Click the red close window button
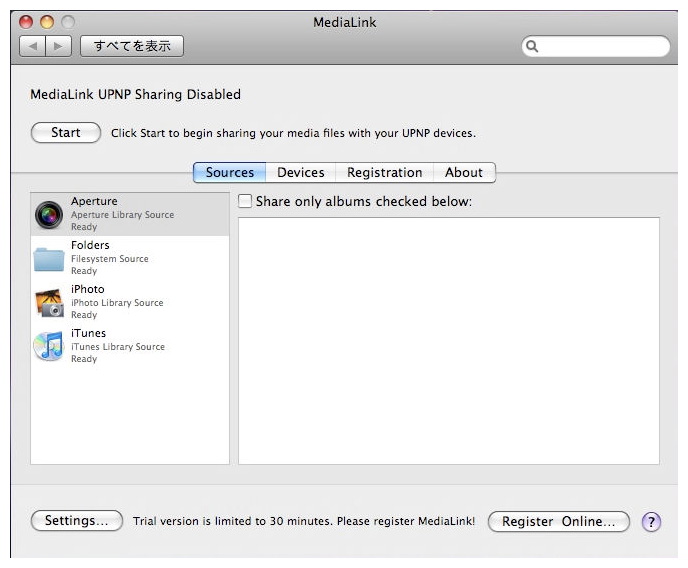Viewport: 688px width, 568px height. [x=26, y=22]
